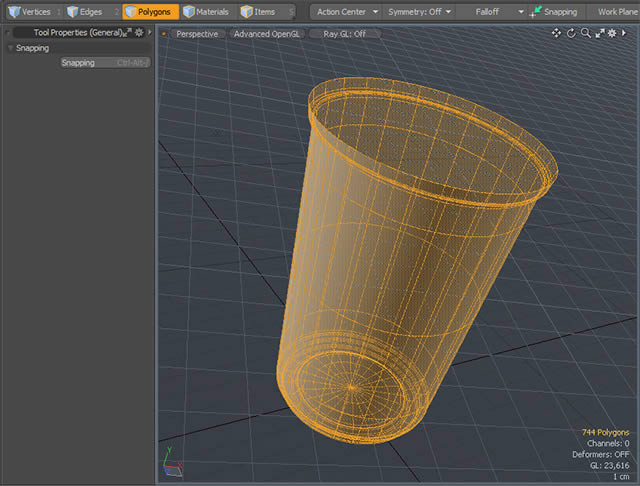
Task: Click the 'GL: 23,616' info text
Action: [x=609, y=465]
